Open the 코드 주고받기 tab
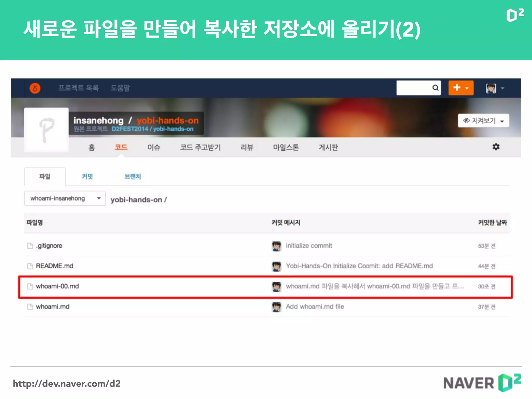The height and width of the screenshot is (399, 532). (x=200, y=147)
